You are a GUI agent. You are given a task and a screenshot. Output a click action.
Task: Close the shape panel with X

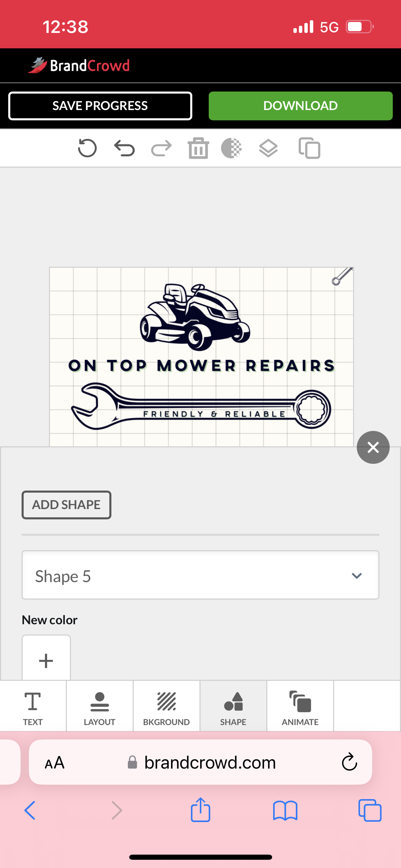(x=373, y=447)
